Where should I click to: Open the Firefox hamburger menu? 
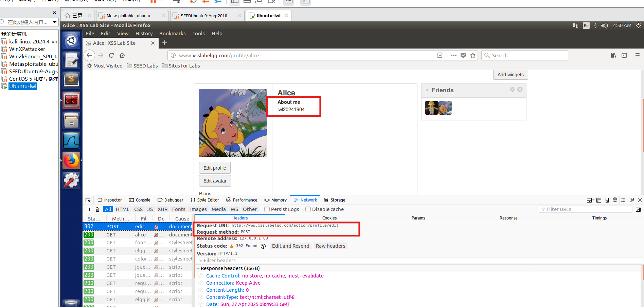click(638, 55)
